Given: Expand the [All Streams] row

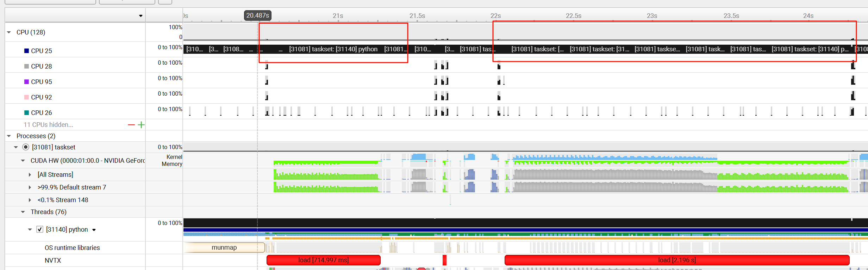Looking at the screenshot, I should coord(30,175).
